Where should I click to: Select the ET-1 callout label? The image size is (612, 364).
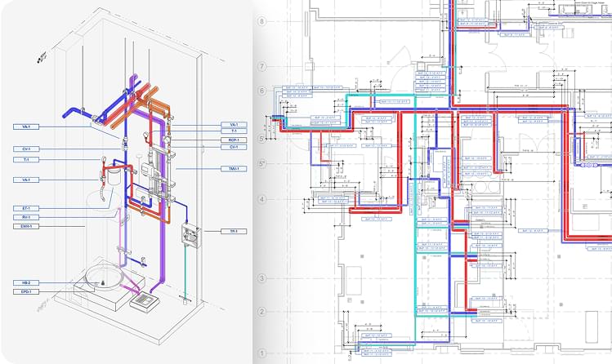point(26,209)
